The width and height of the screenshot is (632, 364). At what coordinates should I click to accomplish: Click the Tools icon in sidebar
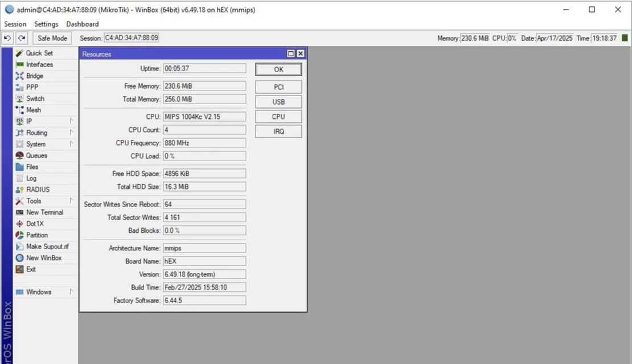pos(19,201)
